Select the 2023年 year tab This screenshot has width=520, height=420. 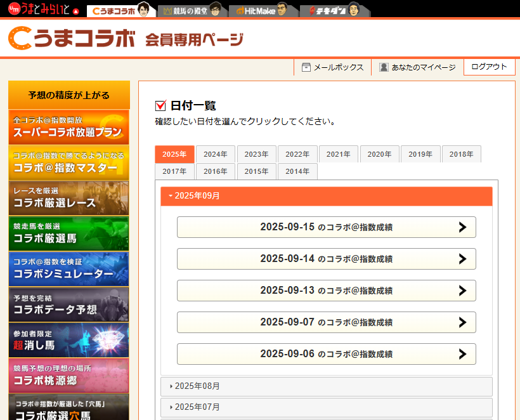point(256,154)
